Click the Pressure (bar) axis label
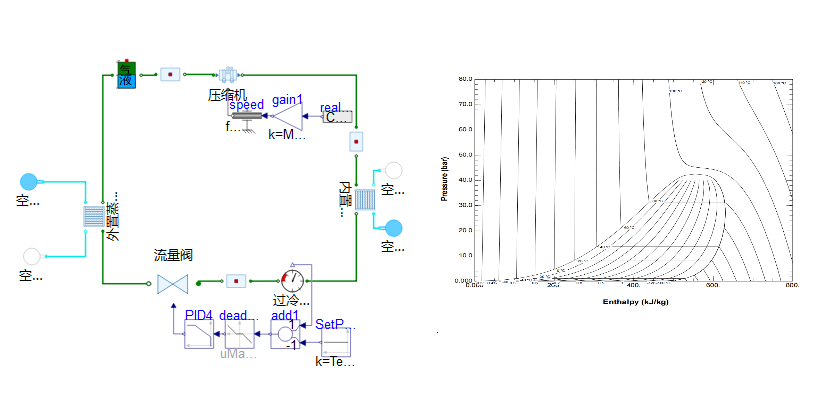The height and width of the screenshot is (407, 823). tap(445, 180)
